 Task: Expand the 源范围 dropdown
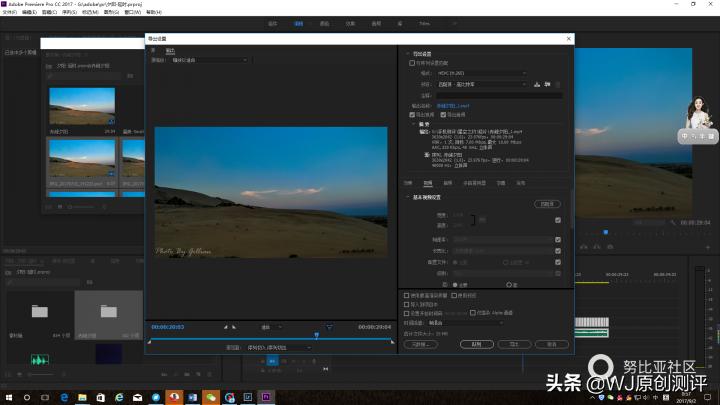click(x=276, y=347)
